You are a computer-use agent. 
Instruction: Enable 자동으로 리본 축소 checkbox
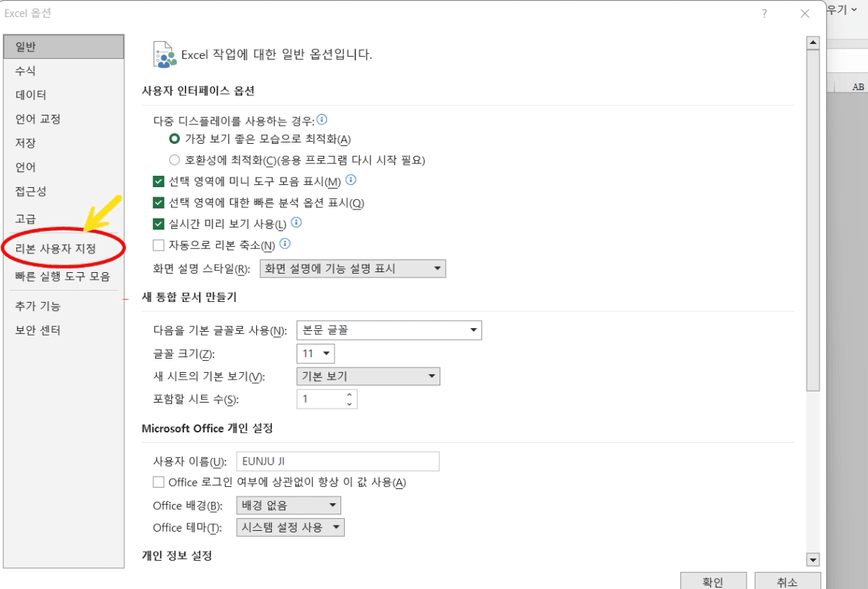(158, 245)
